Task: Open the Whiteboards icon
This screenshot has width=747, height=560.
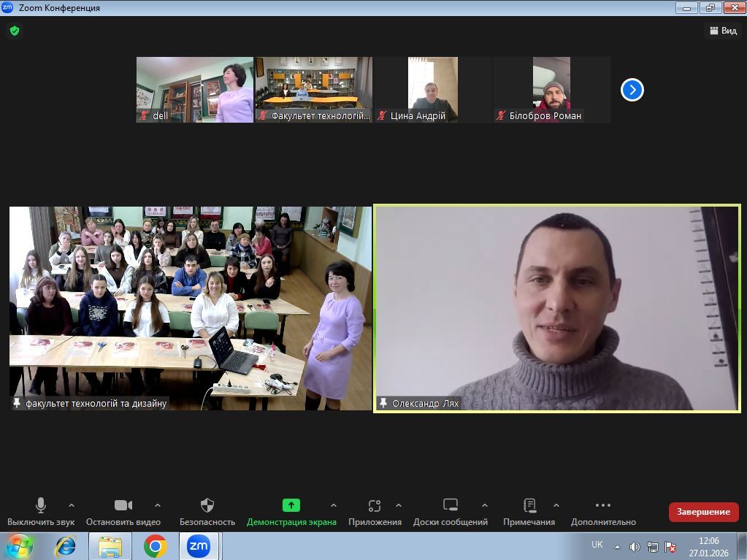Action: [x=451, y=505]
